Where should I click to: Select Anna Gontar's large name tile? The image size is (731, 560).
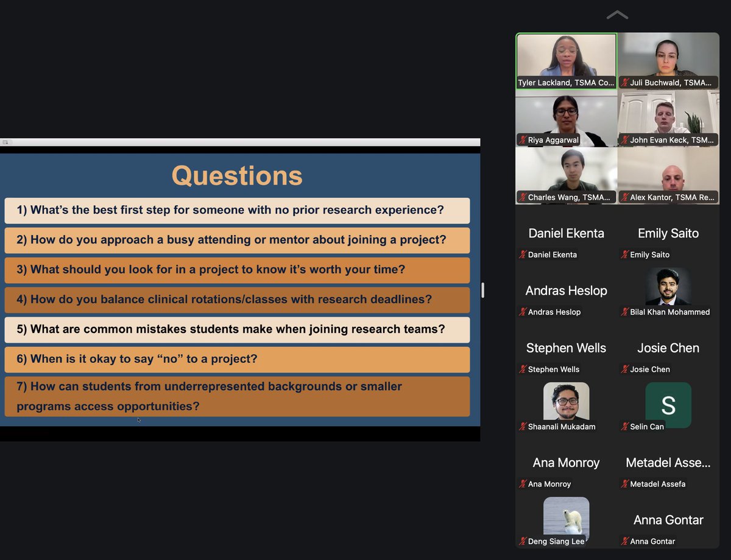[668, 520]
